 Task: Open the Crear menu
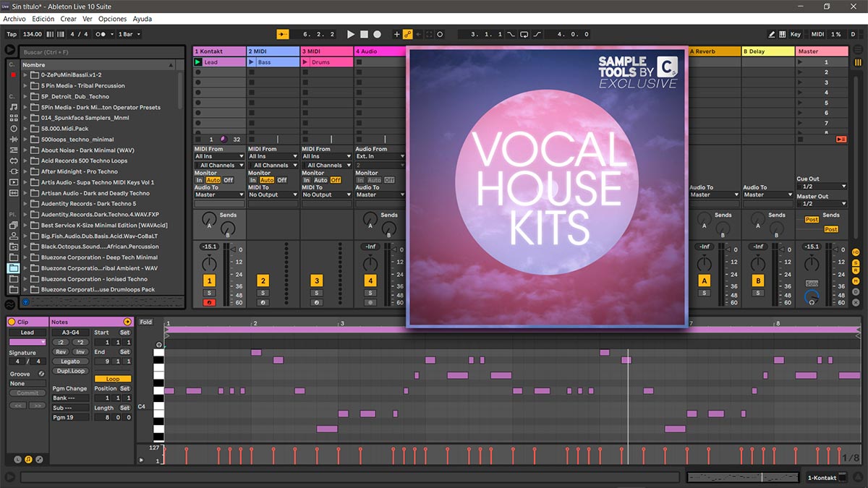click(x=68, y=19)
